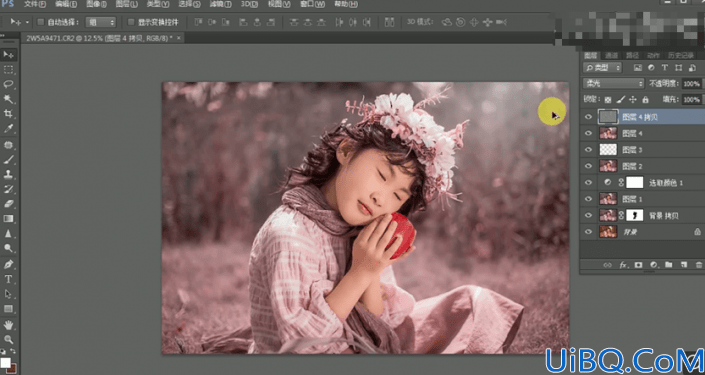Image resolution: width=705 pixels, height=375 pixels.
Task: Open the 滤镜 menu
Action: pos(220,4)
